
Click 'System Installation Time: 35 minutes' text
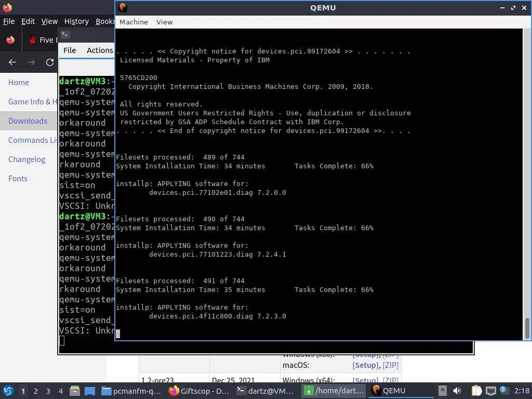tap(190, 289)
